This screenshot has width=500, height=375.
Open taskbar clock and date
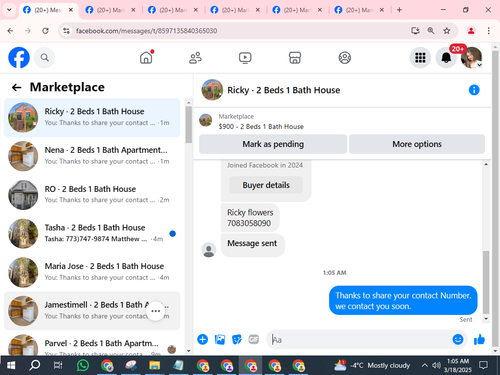(458, 366)
